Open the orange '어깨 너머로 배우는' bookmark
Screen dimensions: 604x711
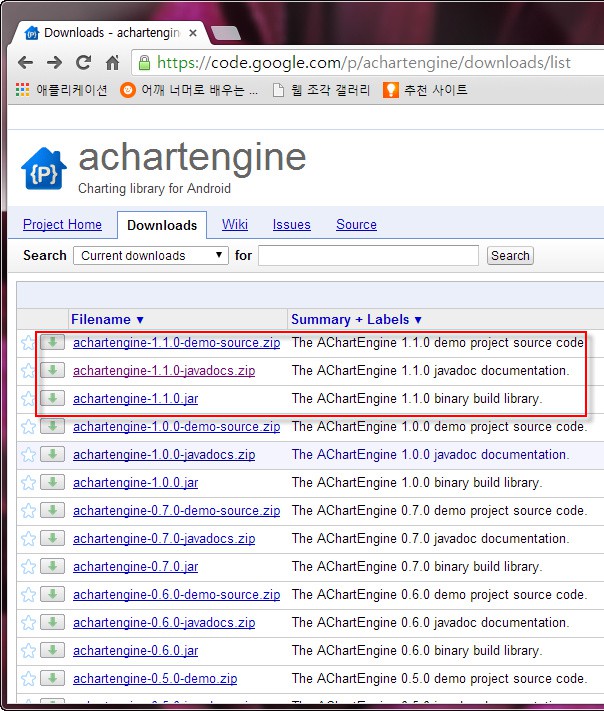(x=189, y=90)
